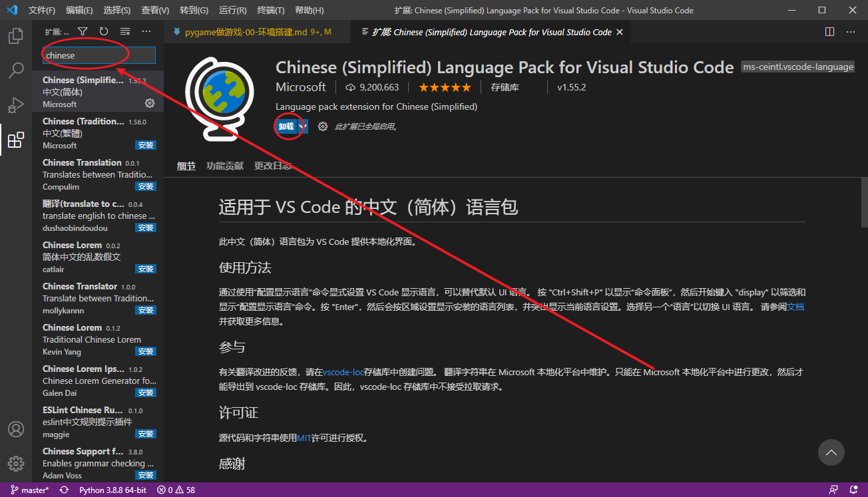Open the Uninstall dropdown arrow

tap(302, 126)
